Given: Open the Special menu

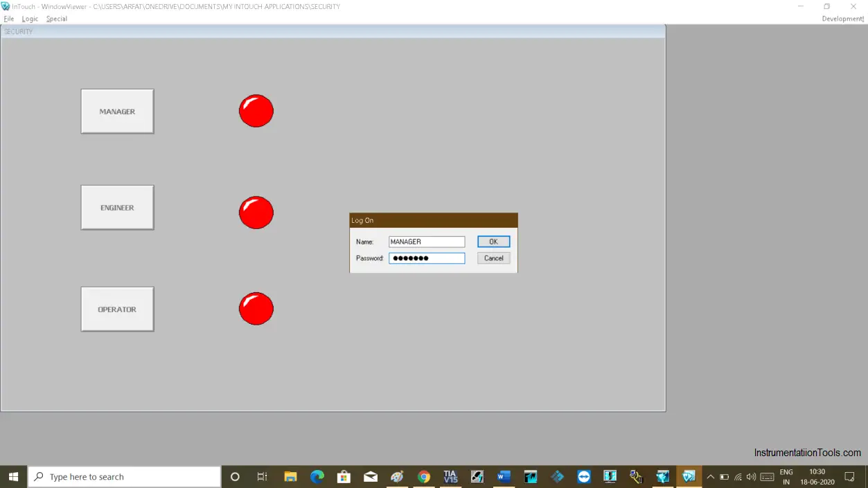Looking at the screenshot, I should [x=57, y=19].
